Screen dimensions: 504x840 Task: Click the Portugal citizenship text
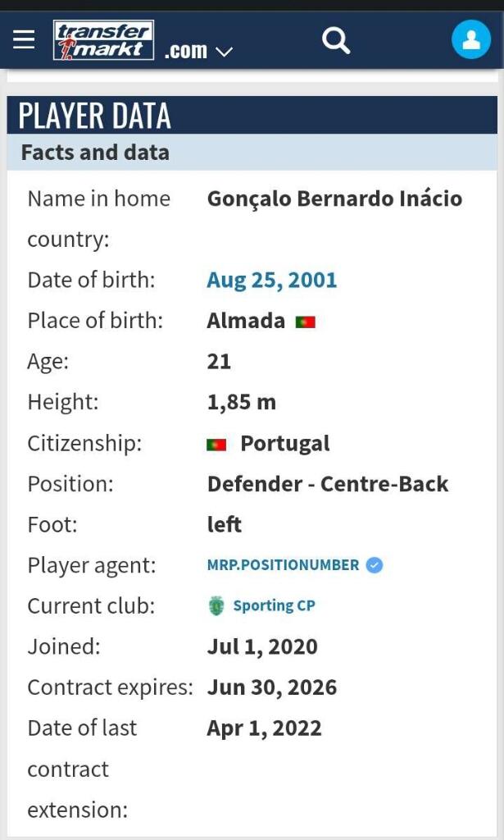284,444
